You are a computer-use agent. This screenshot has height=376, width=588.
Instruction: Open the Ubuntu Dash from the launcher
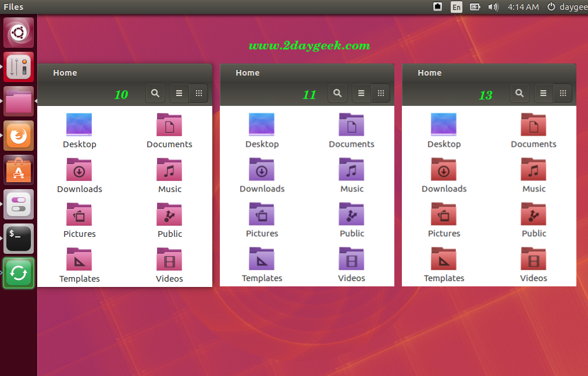point(19,33)
